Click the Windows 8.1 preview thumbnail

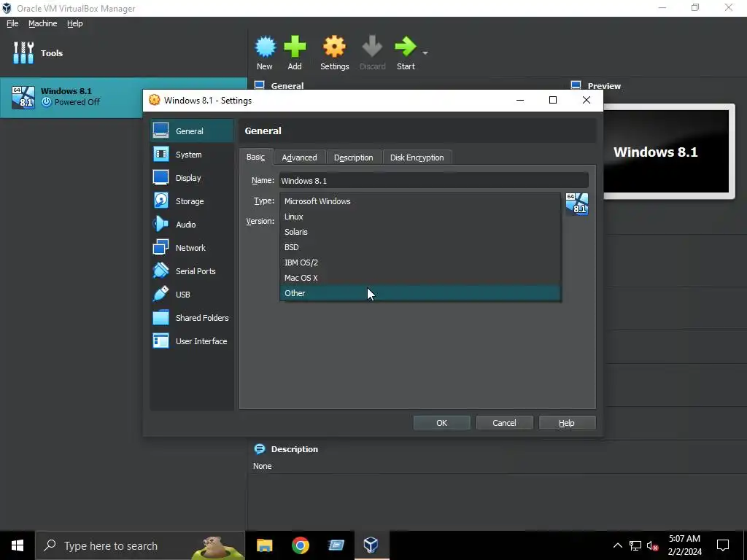tap(666, 152)
